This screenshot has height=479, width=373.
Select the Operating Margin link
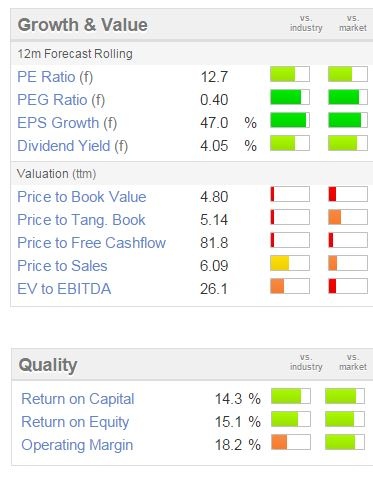coord(77,445)
